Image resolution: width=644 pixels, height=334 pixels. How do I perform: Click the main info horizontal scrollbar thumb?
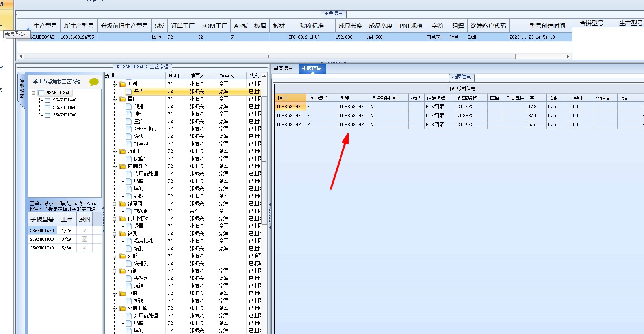pyautogui.click(x=270, y=57)
